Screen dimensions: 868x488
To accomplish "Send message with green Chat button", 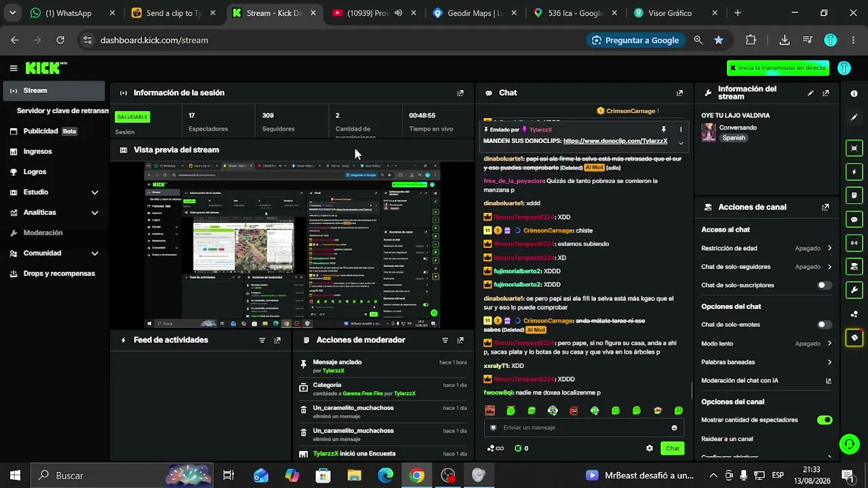I will (672, 448).
